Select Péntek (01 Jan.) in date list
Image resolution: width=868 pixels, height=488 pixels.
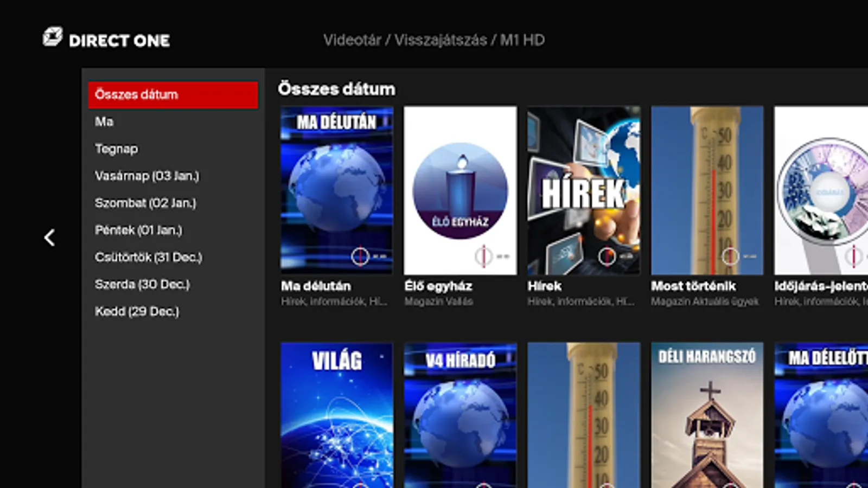(173, 230)
